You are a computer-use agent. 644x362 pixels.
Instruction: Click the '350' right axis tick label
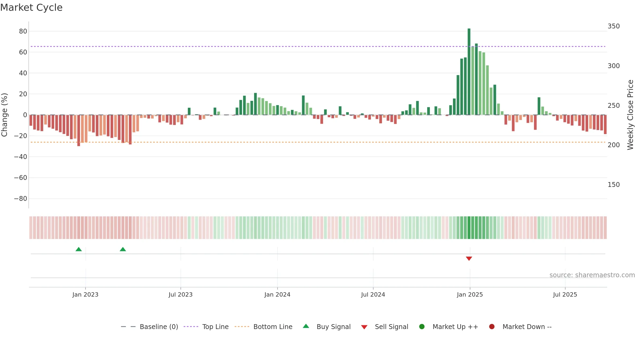pos(614,26)
